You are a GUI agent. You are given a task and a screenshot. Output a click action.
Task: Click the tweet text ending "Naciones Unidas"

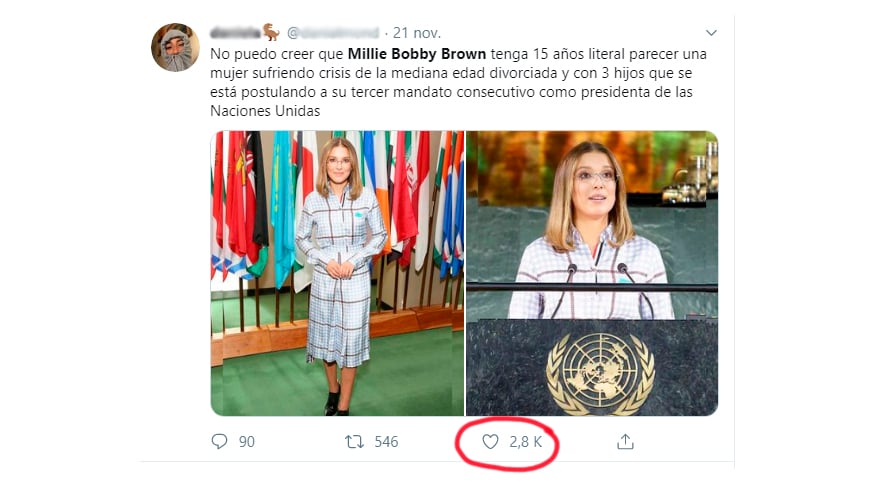264,111
